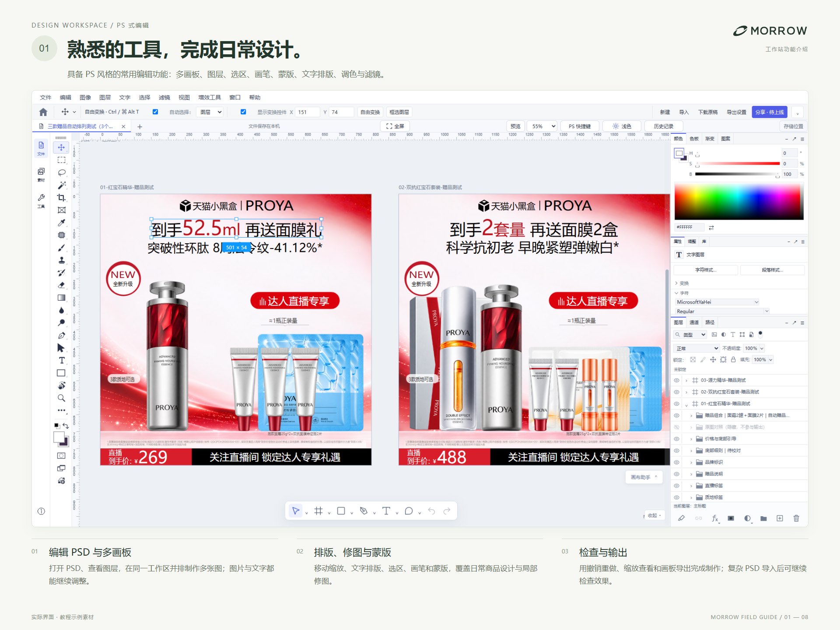
Task: Select the Crop tool
Action: pos(61,198)
